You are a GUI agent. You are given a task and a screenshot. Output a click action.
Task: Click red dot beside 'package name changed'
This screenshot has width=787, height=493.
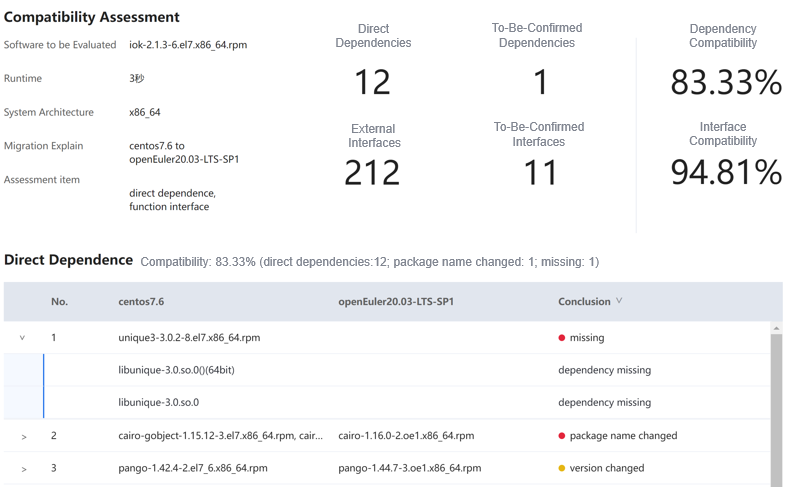click(x=562, y=436)
